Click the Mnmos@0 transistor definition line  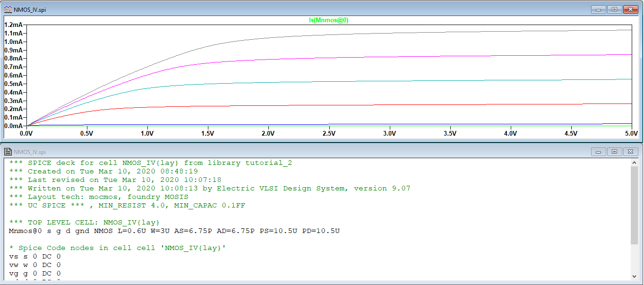coord(174,231)
